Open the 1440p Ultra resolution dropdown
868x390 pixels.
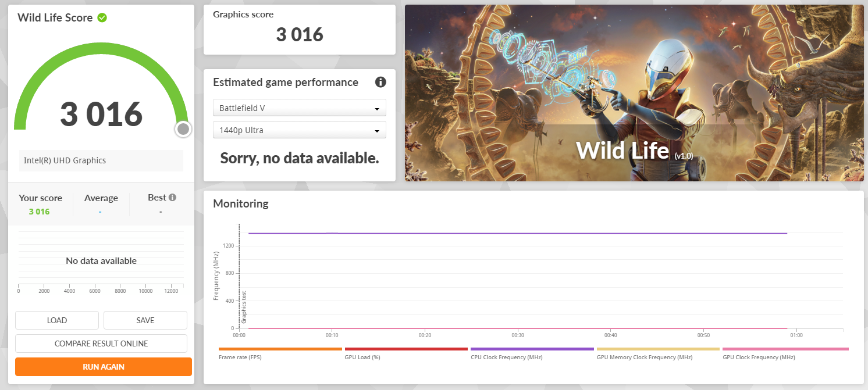pyautogui.click(x=300, y=130)
